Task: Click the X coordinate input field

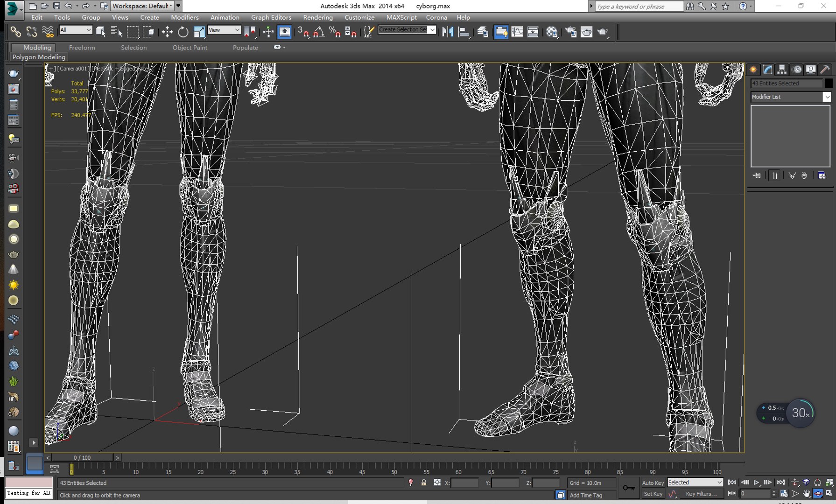Action: click(464, 483)
